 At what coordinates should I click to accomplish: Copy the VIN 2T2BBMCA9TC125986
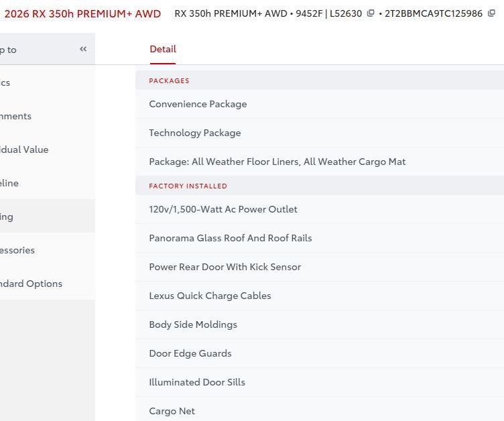(x=491, y=13)
